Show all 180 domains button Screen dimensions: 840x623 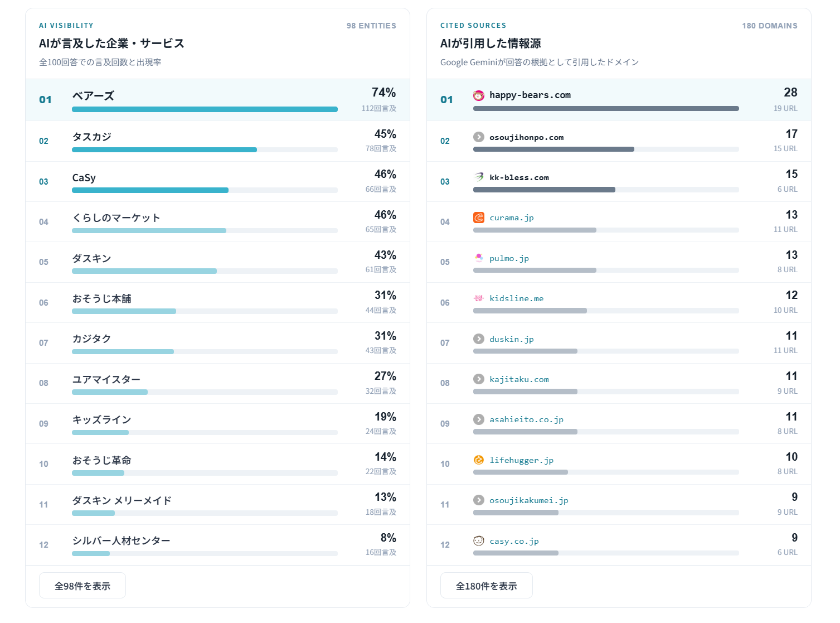(x=487, y=586)
